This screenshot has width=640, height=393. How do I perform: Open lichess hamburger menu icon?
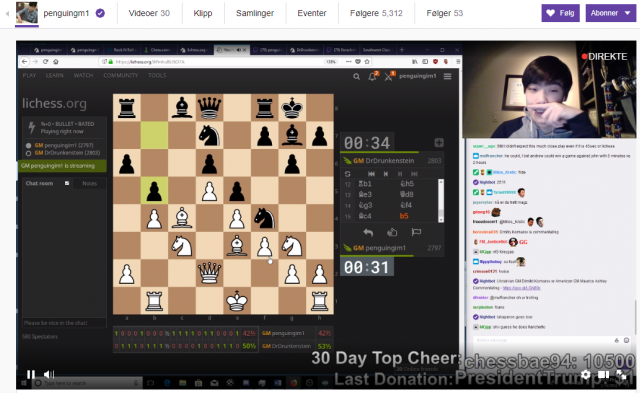(x=448, y=76)
